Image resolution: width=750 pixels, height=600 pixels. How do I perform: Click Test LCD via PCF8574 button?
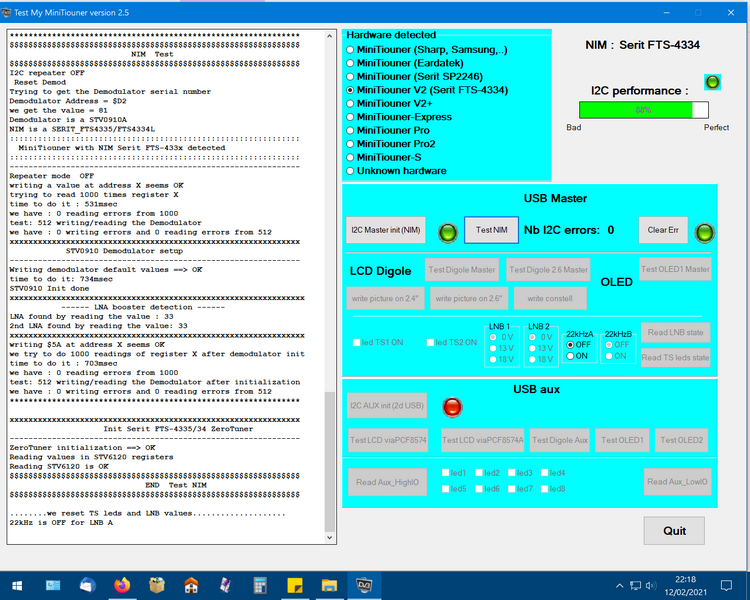coord(388,440)
